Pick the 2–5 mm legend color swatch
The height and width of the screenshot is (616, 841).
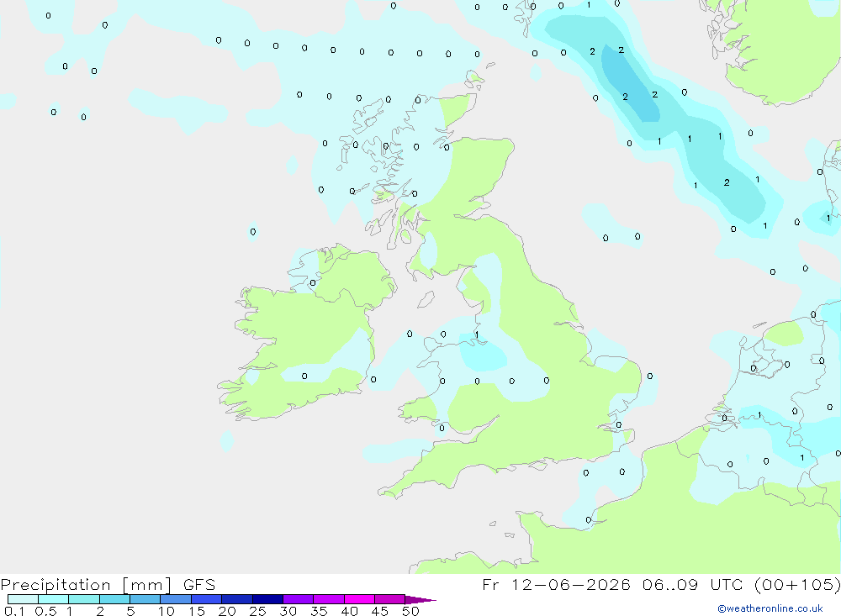click(114, 599)
